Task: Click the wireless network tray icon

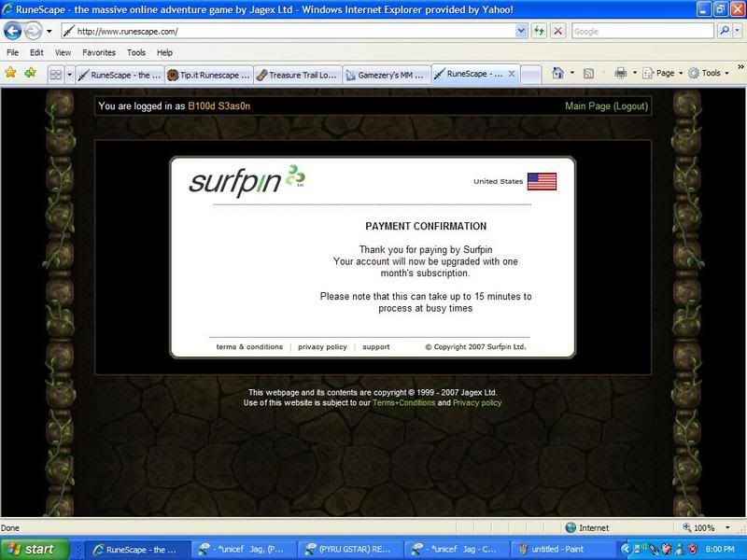Action: point(639,549)
